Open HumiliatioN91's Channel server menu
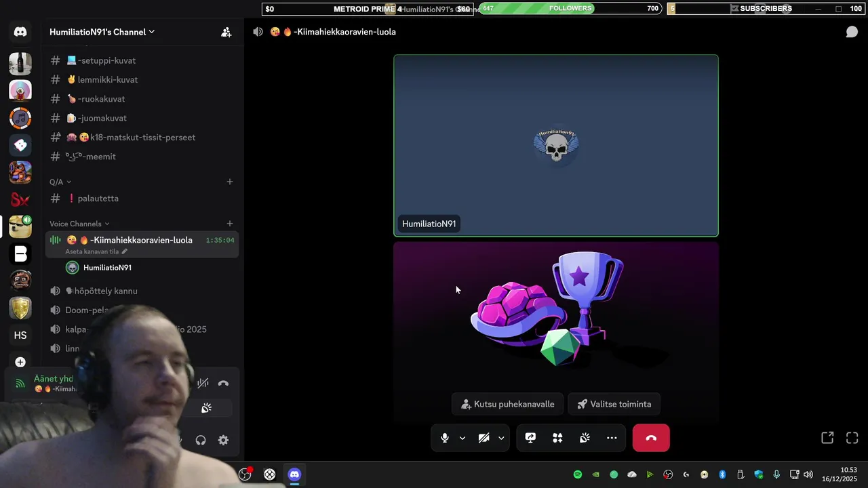This screenshot has width=868, height=488. coord(102,32)
